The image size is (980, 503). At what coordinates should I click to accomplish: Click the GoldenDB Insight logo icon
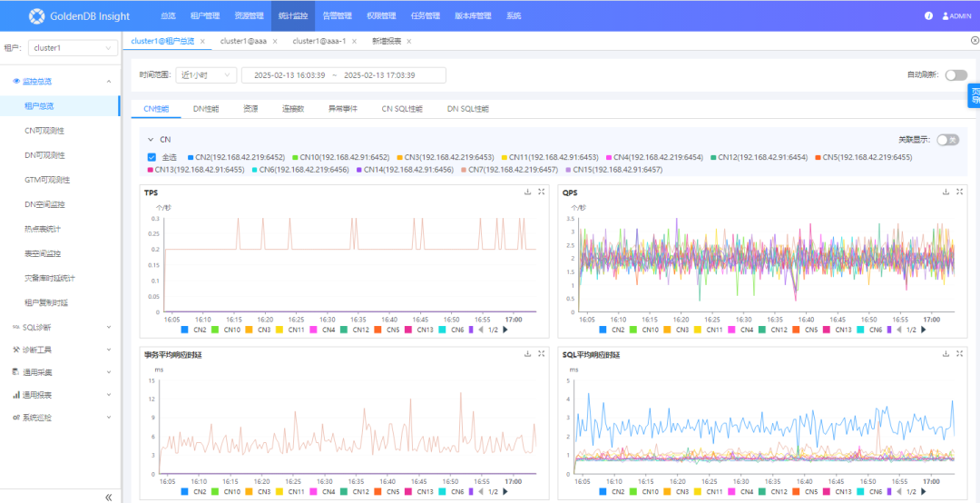(37, 15)
